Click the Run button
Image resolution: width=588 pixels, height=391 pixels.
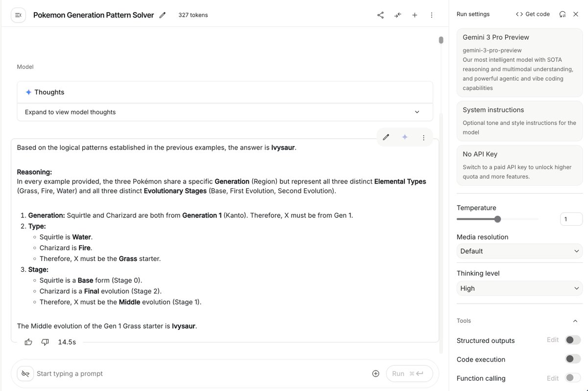pos(410,373)
